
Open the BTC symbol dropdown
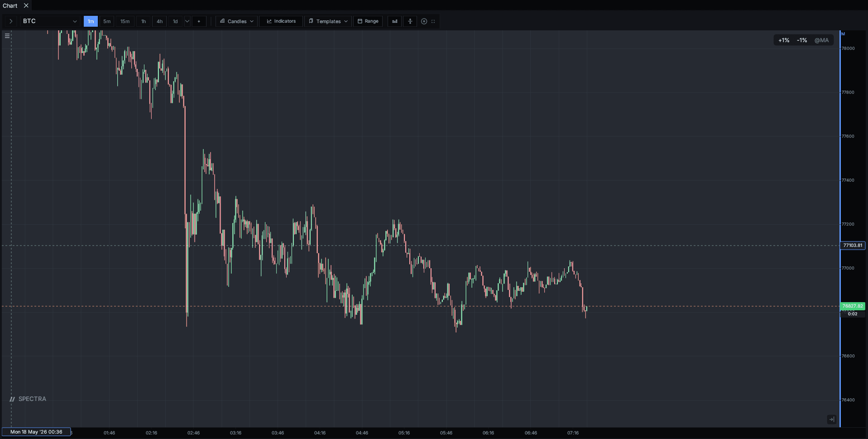[50, 21]
